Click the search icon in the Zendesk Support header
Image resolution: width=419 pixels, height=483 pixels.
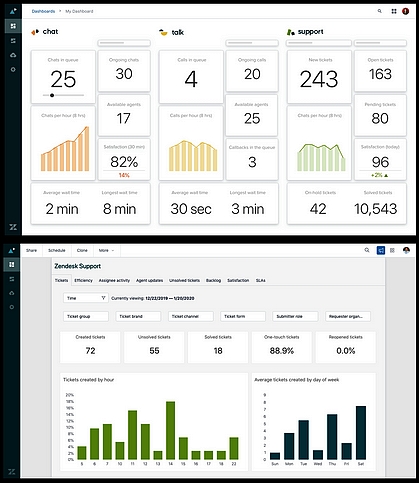[367, 250]
